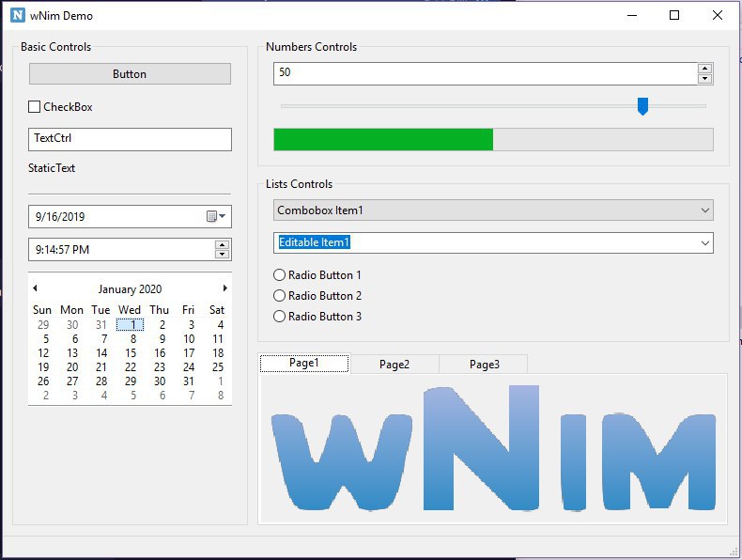Open the Editable Item1 combo arrow
The height and width of the screenshot is (560, 742).
[705, 242]
